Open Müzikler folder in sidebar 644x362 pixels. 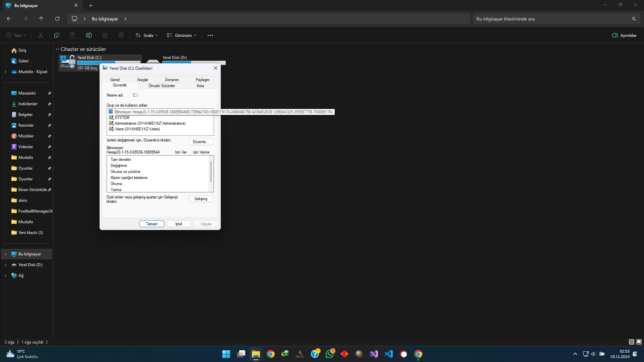[26, 136]
